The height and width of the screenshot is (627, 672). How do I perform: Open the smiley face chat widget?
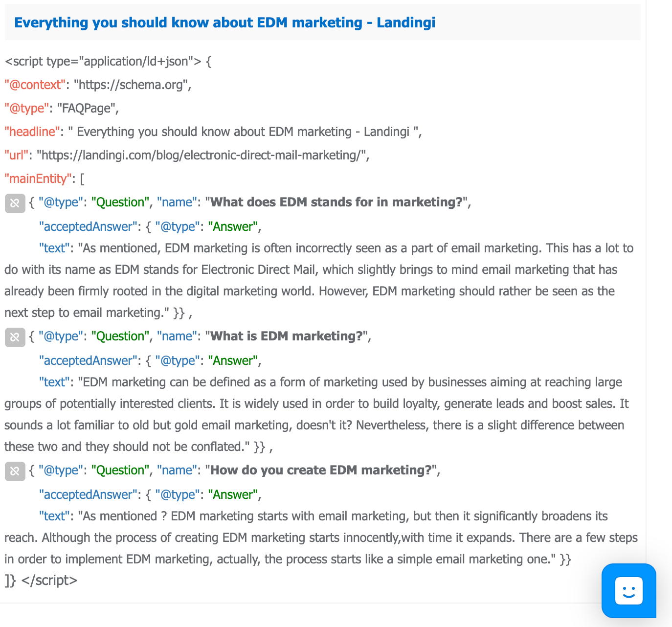pyautogui.click(x=628, y=591)
